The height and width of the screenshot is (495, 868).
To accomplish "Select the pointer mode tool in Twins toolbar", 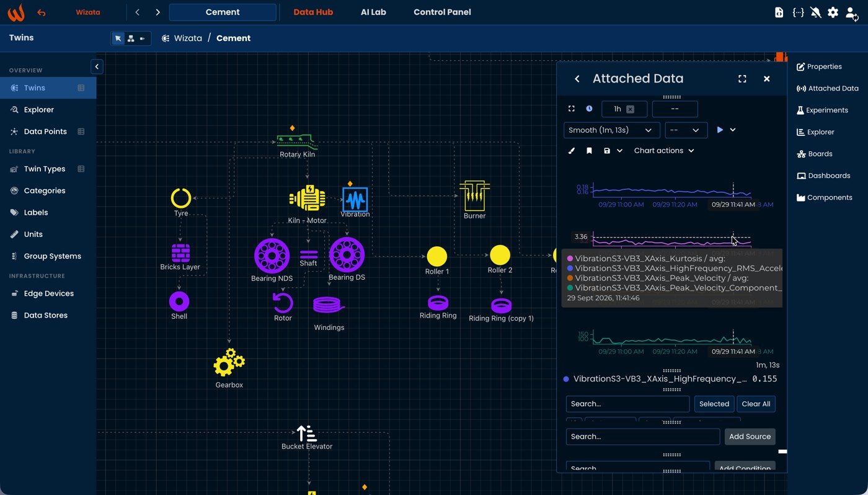I will coord(118,38).
